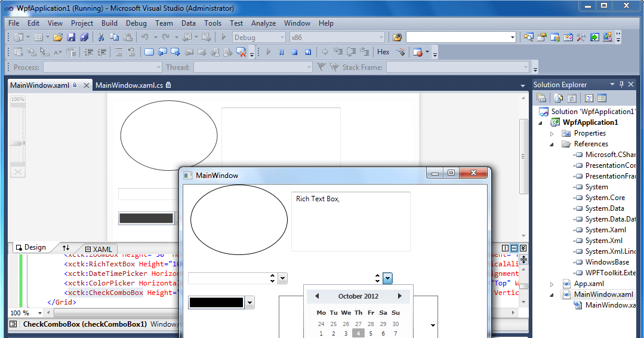Image resolution: width=644 pixels, height=338 pixels.
Task: Open the color picker dropdown arrow
Action: tap(250, 303)
